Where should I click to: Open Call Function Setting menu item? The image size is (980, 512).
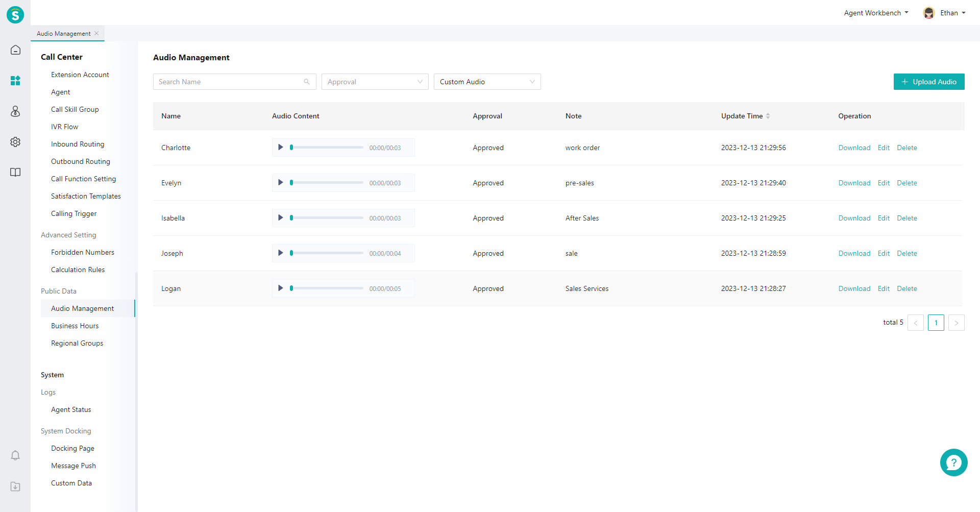(84, 179)
